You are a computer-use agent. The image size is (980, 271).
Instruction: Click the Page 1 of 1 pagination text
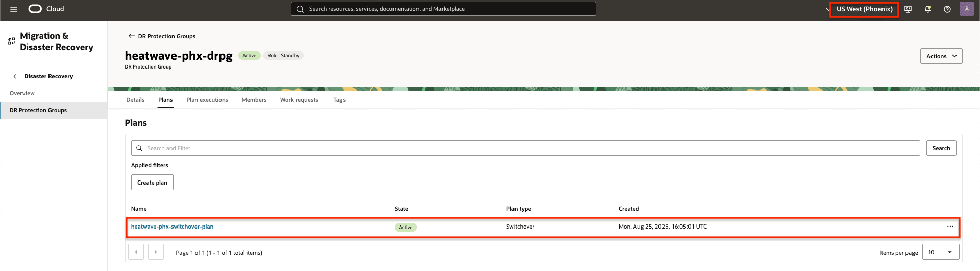219,253
